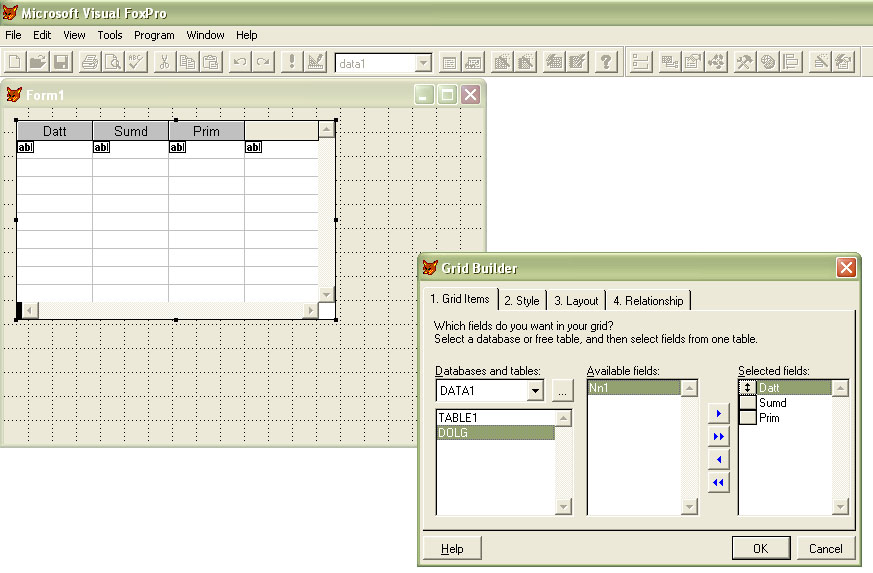Click the Data Environment toolbar icon
The height and width of the screenshot is (573, 873).
point(669,62)
